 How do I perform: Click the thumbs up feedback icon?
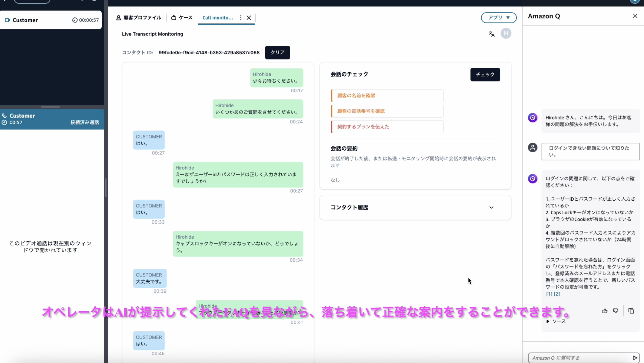tap(605, 311)
